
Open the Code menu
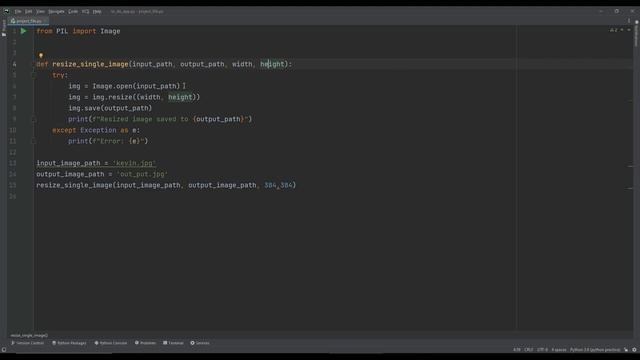pos(73,11)
